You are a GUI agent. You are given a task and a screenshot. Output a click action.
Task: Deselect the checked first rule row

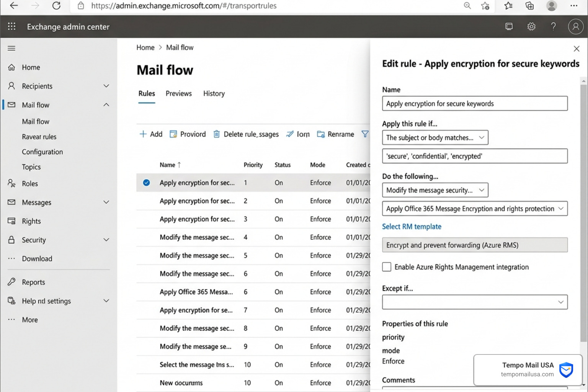tap(146, 183)
